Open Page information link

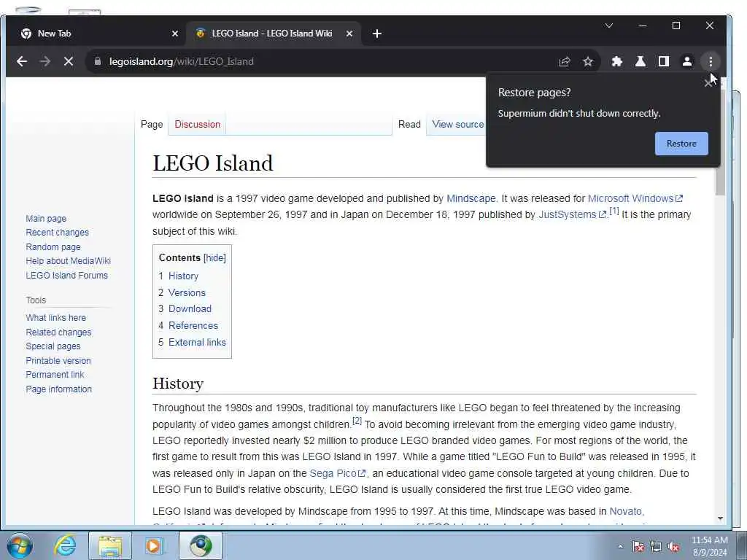pyautogui.click(x=58, y=389)
